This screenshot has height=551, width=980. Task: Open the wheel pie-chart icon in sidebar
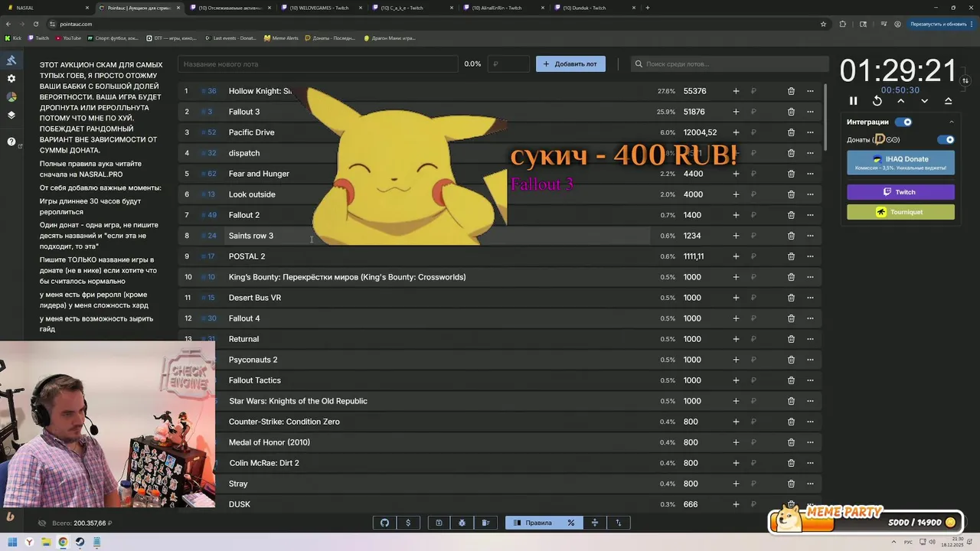click(11, 97)
